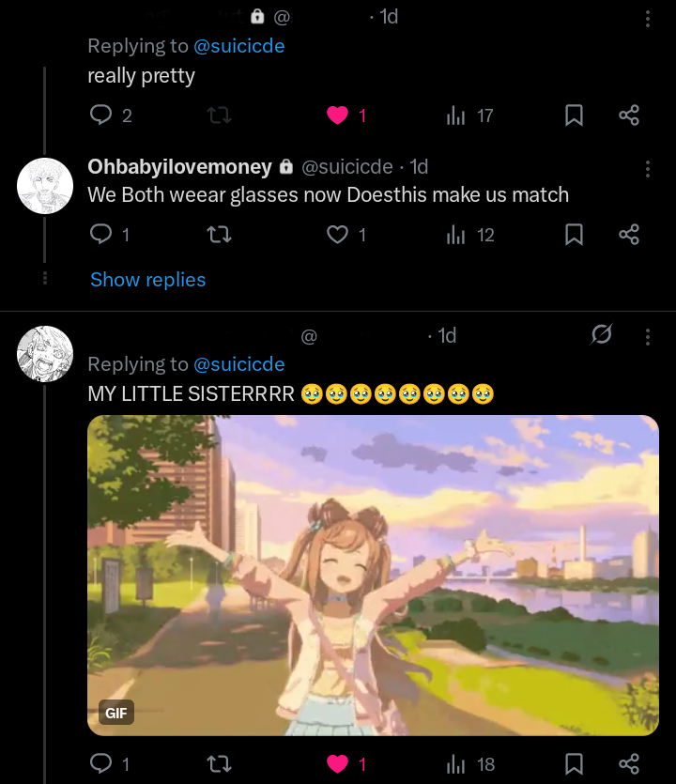This screenshot has height=784, width=676.
Task: Bookmark the 'We Both weear glasses' post
Action: [574, 235]
